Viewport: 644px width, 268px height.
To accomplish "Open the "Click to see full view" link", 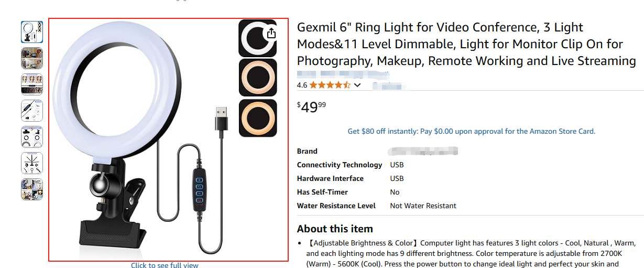I will 165,265.
